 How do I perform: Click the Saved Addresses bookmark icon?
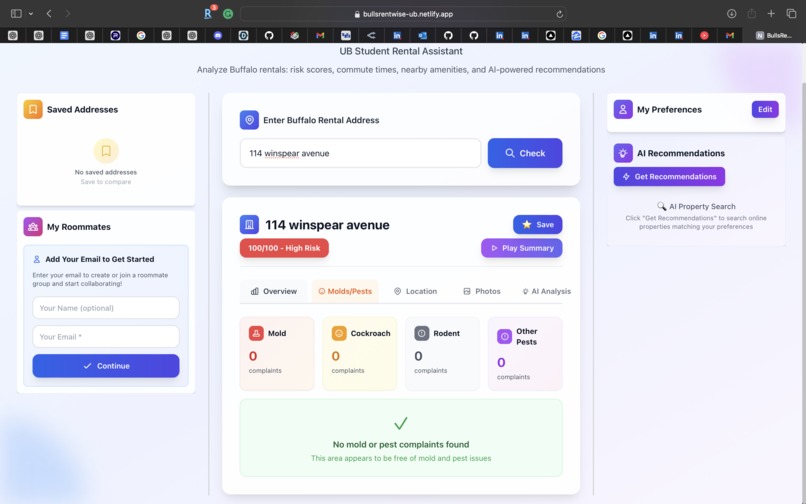click(33, 109)
